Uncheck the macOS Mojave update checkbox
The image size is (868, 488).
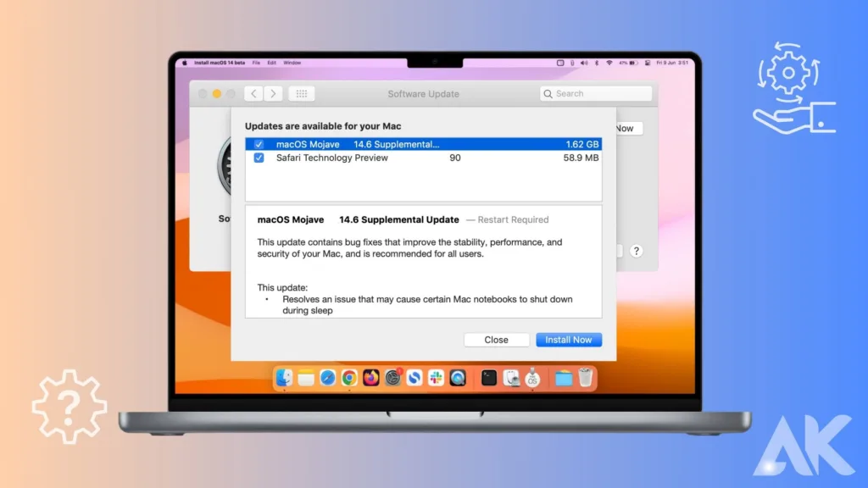coord(259,144)
